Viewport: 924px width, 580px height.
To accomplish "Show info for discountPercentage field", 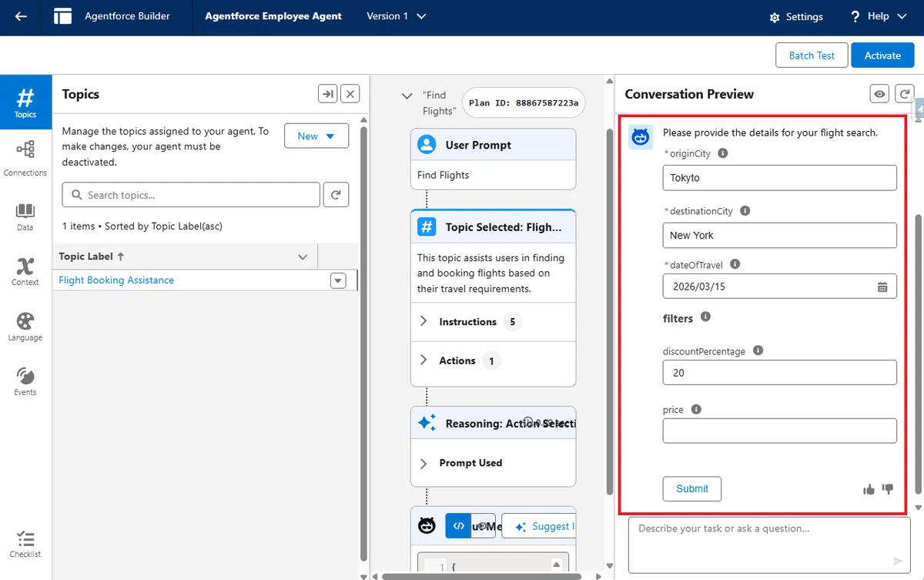I will [758, 350].
